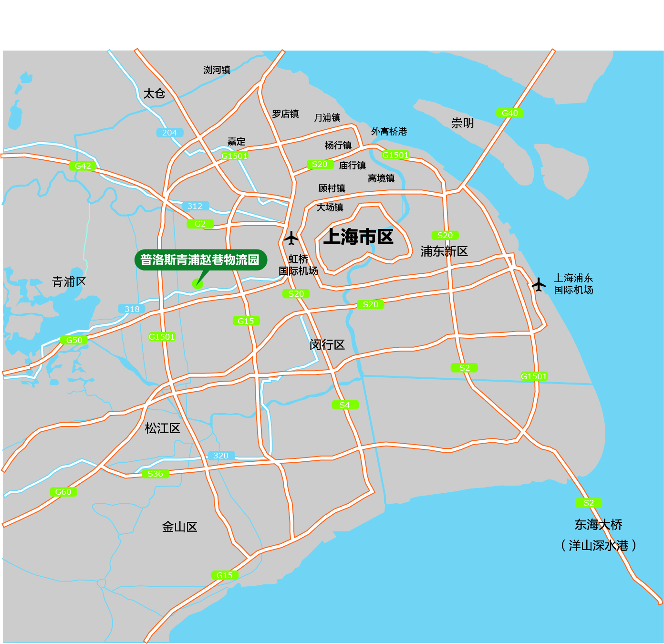Click the green location marker dot
The width and height of the screenshot is (664, 644).
[197, 284]
